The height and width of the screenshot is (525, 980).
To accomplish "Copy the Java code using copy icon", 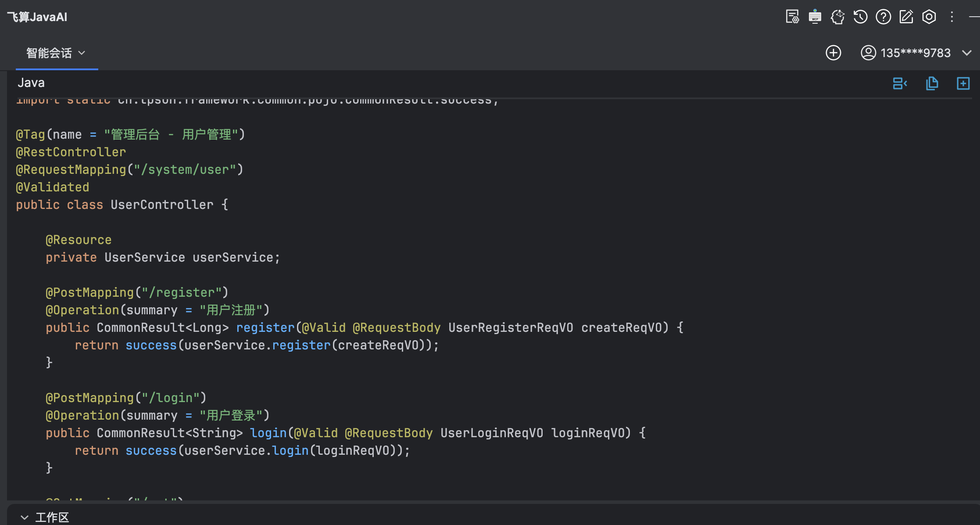I will pos(932,83).
